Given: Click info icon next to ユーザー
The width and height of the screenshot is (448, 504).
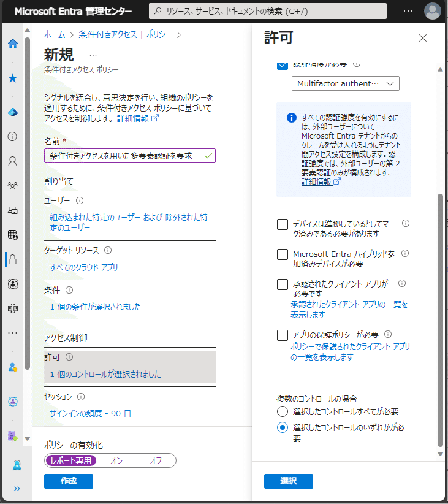Looking at the screenshot, I should 80,200.
